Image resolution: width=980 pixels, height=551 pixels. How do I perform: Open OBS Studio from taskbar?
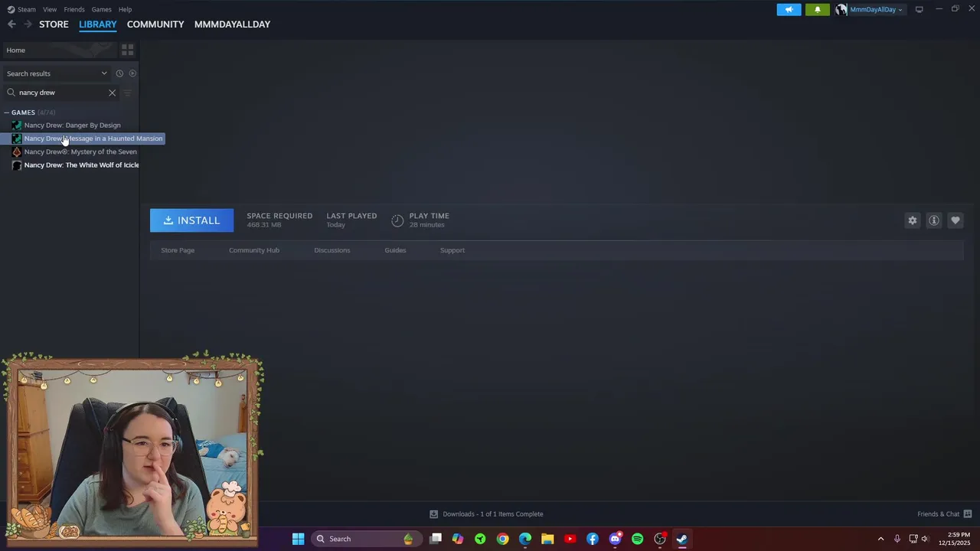(660, 539)
